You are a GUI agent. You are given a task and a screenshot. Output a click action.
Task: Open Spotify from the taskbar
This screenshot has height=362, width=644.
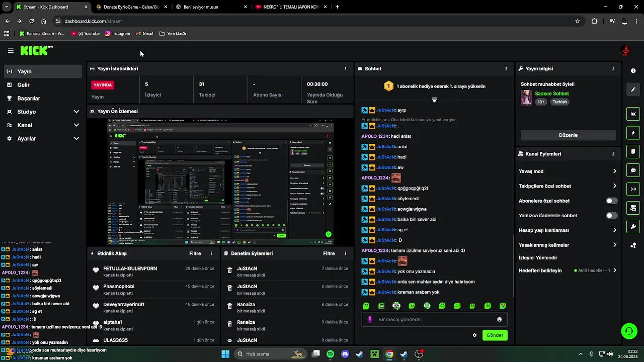pyautogui.click(x=330, y=354)
